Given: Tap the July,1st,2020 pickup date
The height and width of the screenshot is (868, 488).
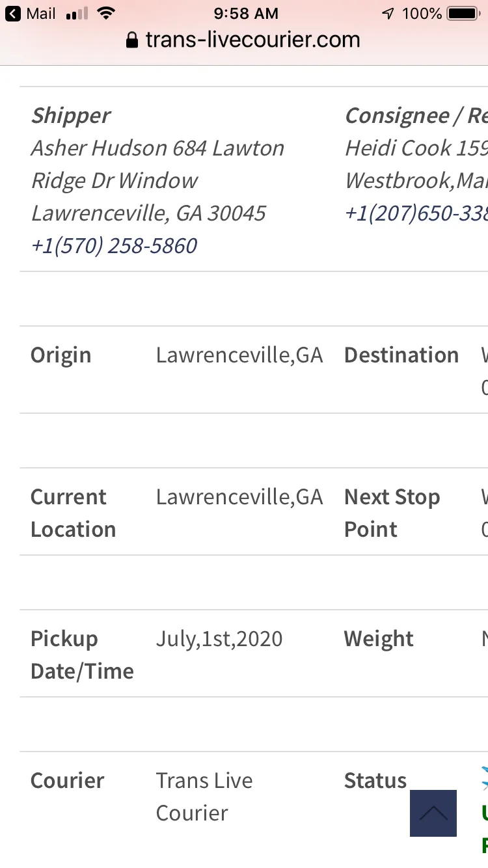Looking at the screenshot, I should (x=219, y=639).
